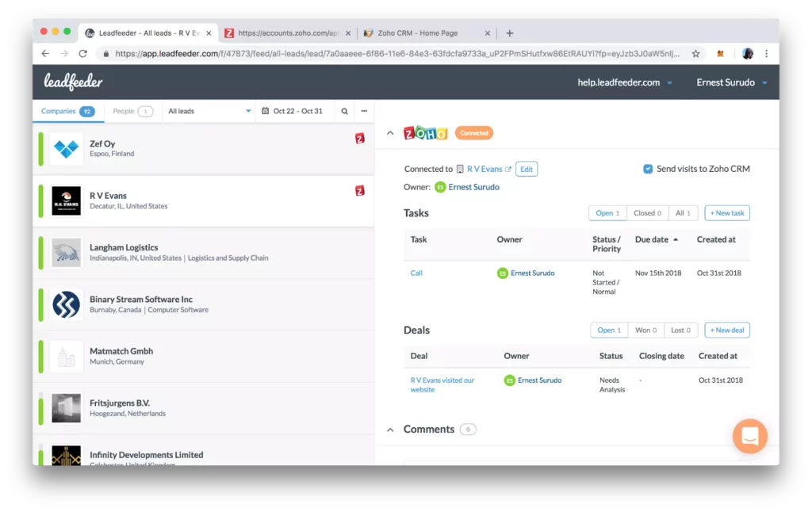Click the browser address bar

coord(396,54)
